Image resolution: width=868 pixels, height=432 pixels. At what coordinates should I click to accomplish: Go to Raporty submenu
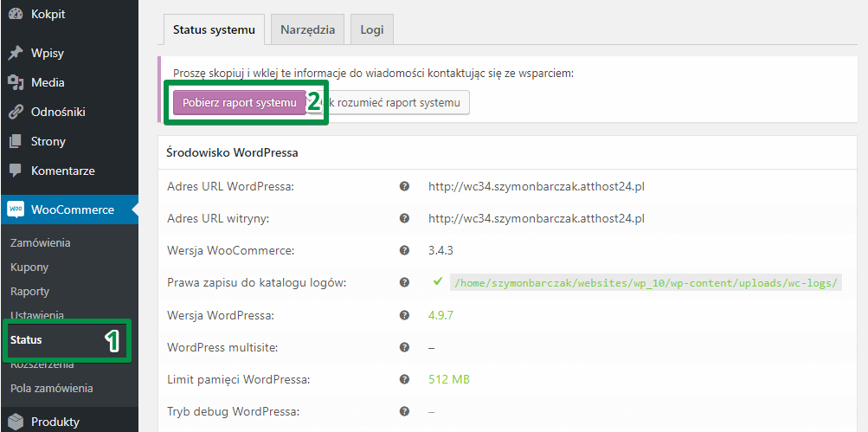click(x=30, y=292)
